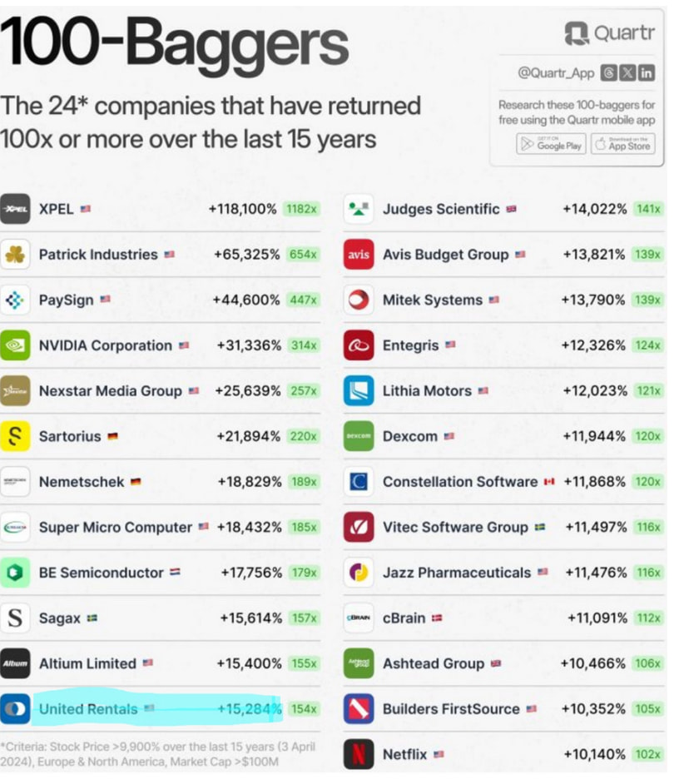Click the Constellation Software company name
Screen dimensions: 684x784
click(459, 482)
